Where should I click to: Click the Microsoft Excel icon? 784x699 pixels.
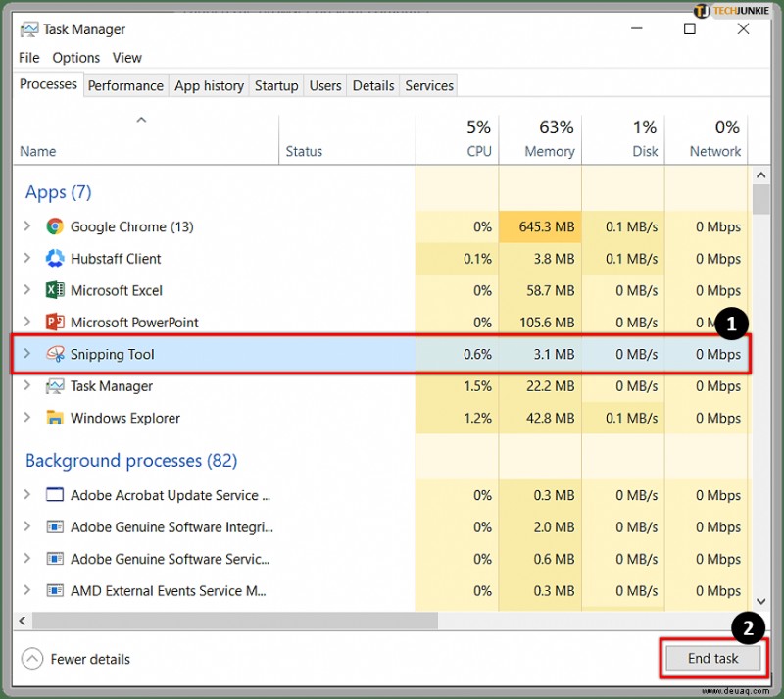[55, 290]
